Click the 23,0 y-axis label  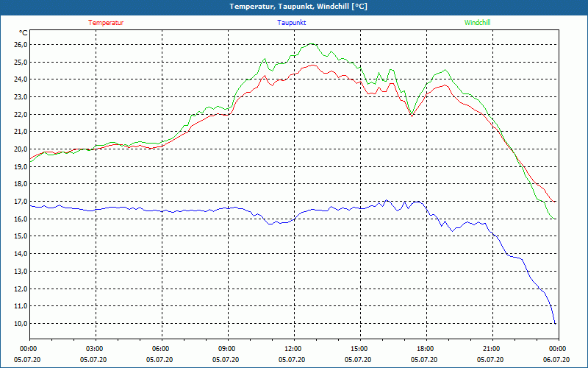pyautogui.click(x=21, y=97)
